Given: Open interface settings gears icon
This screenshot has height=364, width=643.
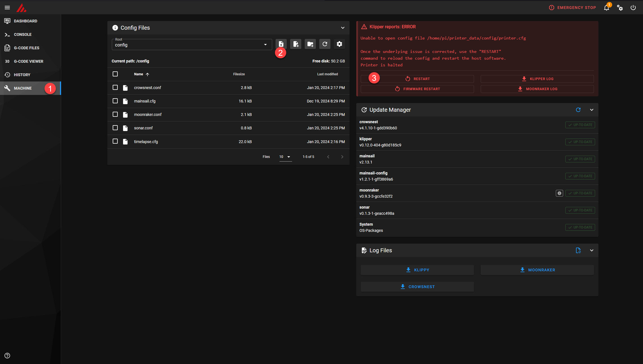Looking at the screenshot, I should pos(620,8).
